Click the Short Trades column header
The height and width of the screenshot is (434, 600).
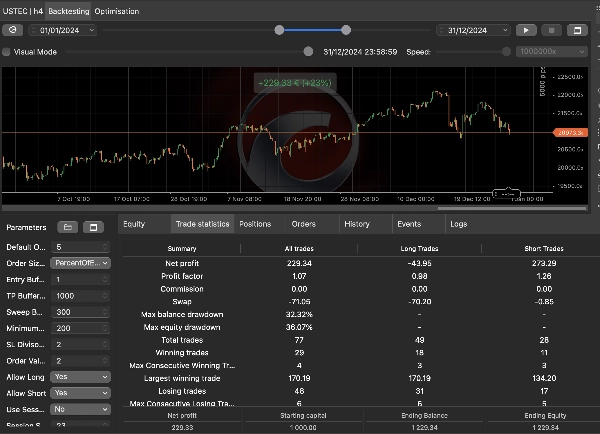click(x=544, y=248)
